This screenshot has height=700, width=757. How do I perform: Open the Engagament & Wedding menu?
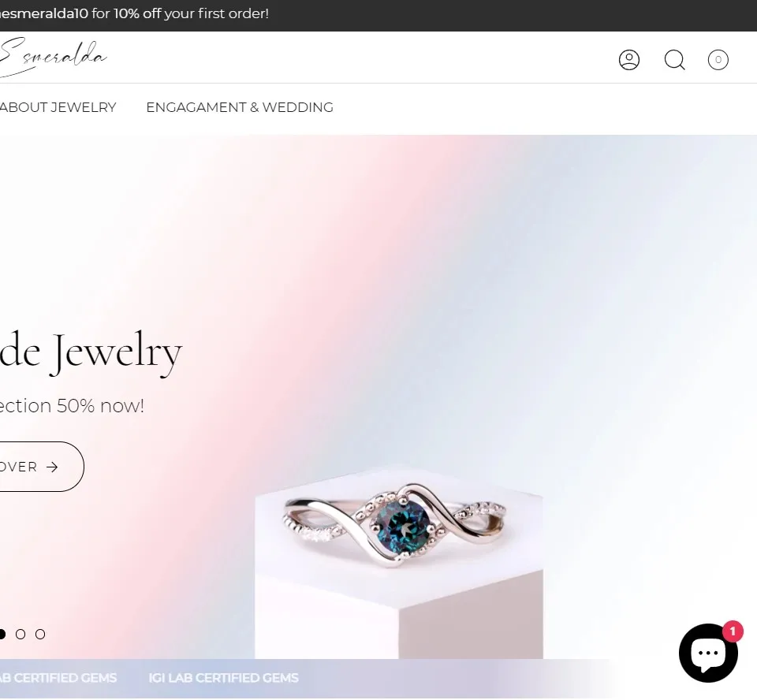240,107
